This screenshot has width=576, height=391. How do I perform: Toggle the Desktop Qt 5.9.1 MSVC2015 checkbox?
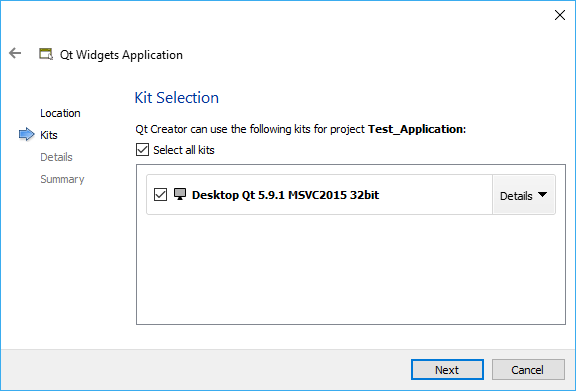[x=160, y=194]
